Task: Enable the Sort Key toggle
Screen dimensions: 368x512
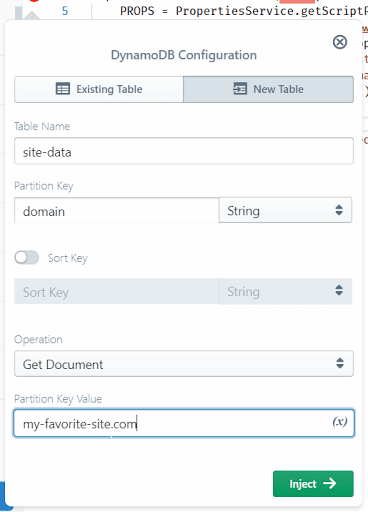Action: [27, 258]
